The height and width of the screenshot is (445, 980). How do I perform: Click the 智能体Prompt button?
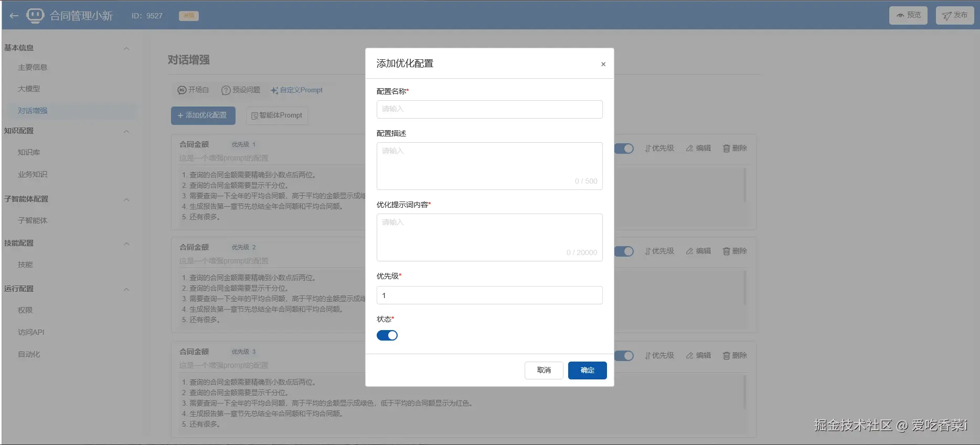(277, 115)
